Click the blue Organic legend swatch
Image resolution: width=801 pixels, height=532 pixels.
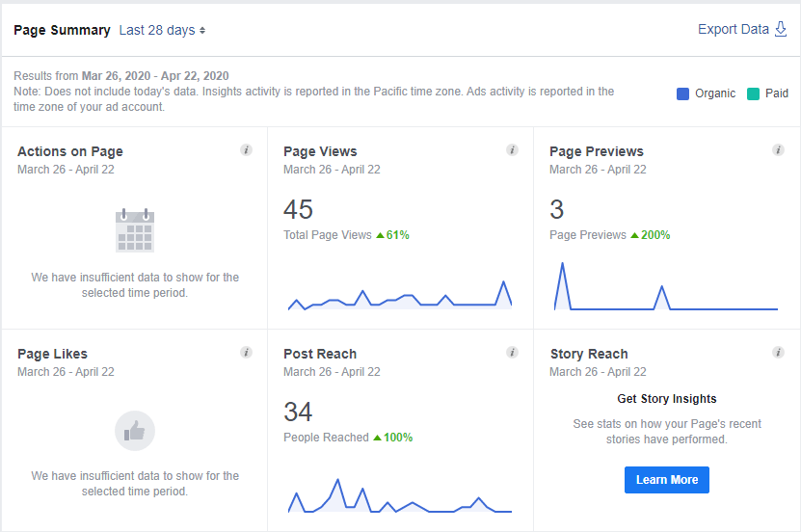(x=682, y=93)
